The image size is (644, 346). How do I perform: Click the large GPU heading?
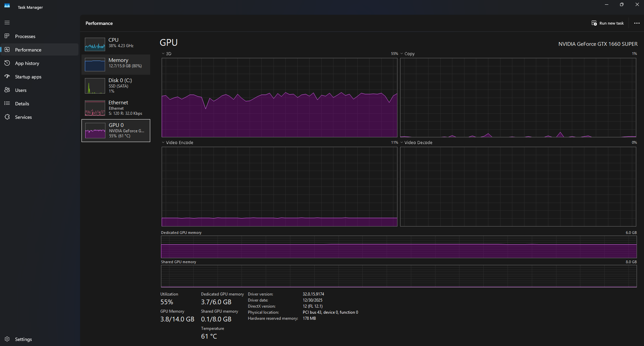pos(168,42)
